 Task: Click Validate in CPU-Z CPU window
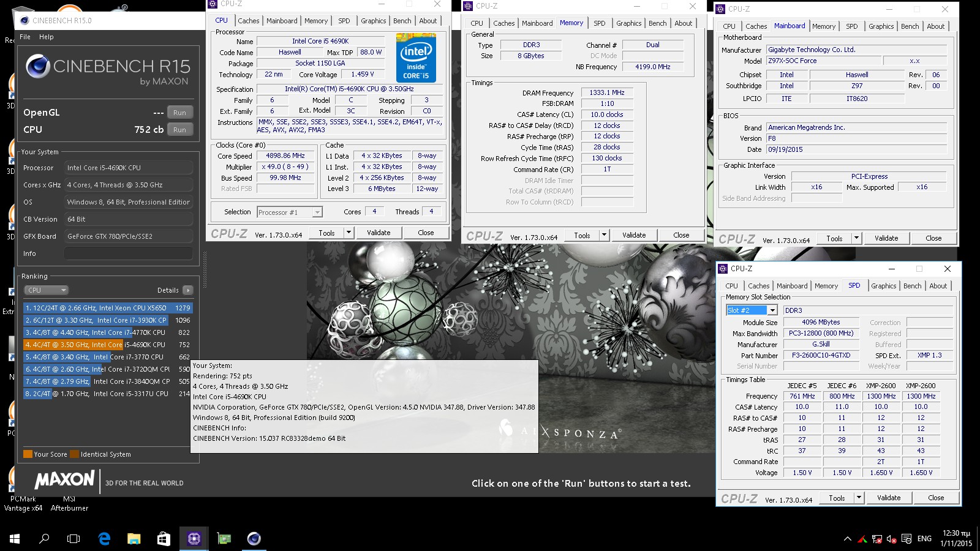point(379,233)
